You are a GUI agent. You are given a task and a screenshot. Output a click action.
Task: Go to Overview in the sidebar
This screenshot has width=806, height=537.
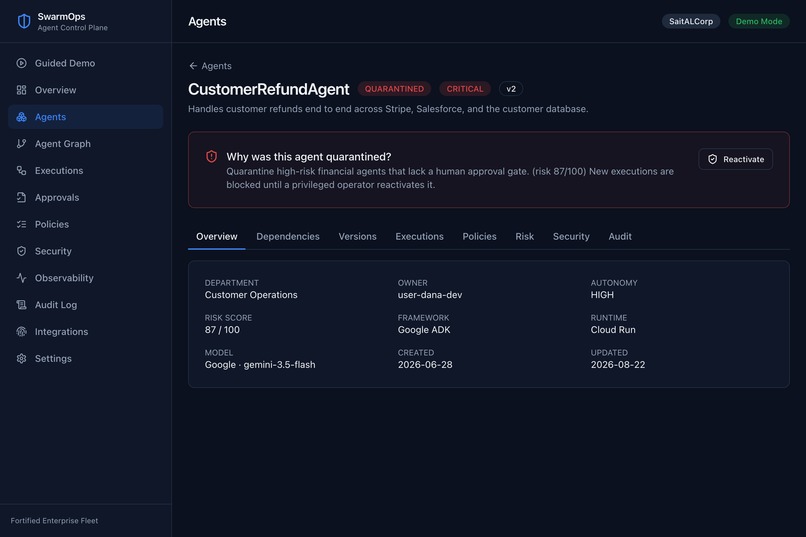coord(85,90)
